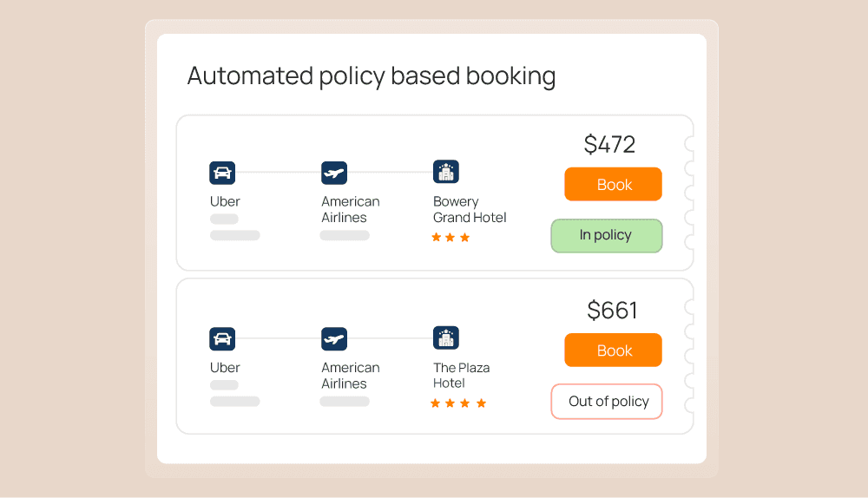Screen dimensions: 868x498
Task: Click American Airlines text in first itinerary
Action: tap(350, 209)
